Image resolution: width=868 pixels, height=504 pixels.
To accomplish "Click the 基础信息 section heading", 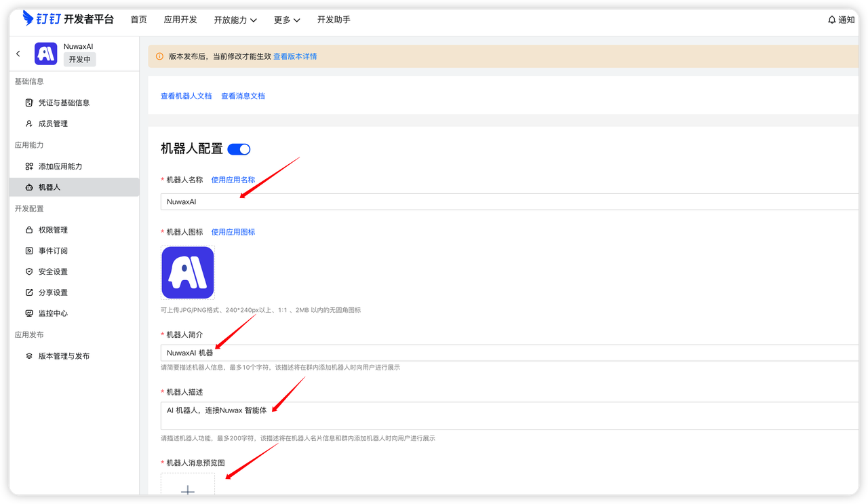I will coord(29,81).
